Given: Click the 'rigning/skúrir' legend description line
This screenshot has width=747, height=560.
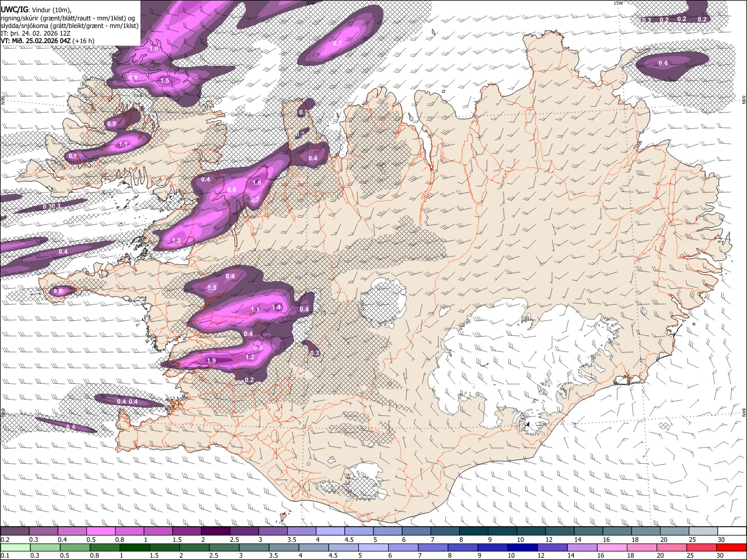Looking at the screenshot, I should 68,17.
